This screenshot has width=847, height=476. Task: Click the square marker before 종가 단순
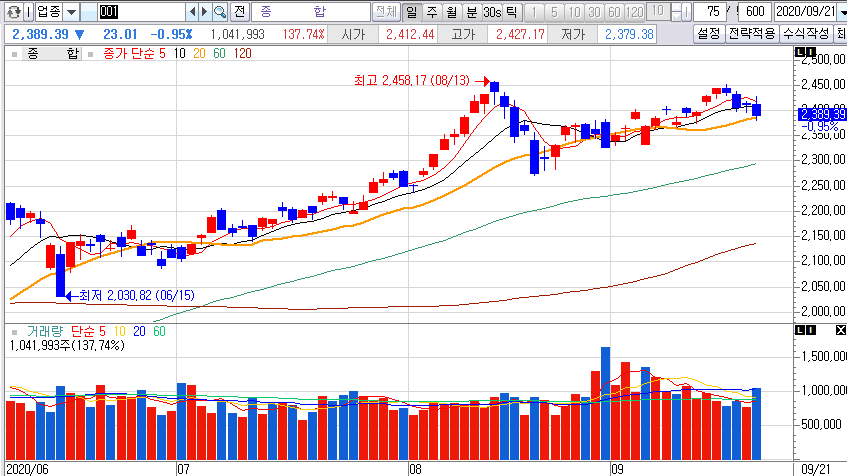(x=90, y=54)
